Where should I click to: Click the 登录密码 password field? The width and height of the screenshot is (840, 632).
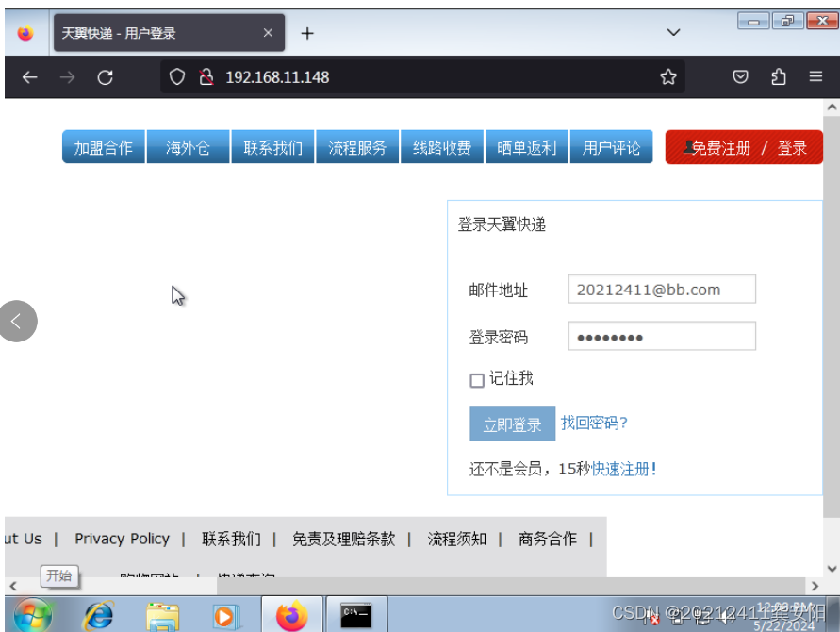click(662, 336)
